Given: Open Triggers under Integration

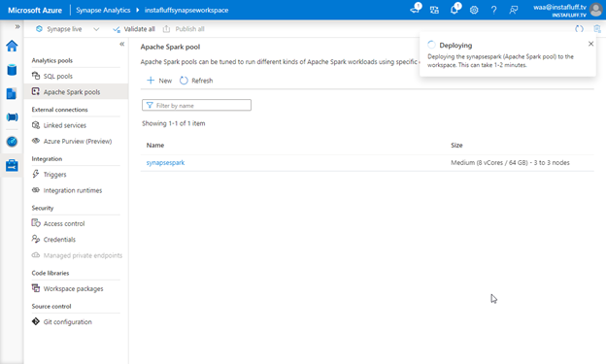Looking at the screenshot, I should click(x=76, y=175).
